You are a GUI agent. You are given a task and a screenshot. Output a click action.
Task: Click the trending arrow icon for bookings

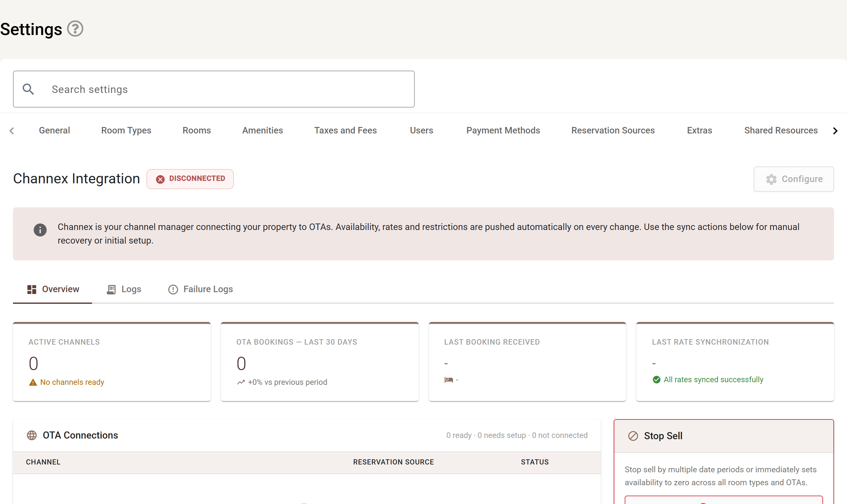pos(241,383)
